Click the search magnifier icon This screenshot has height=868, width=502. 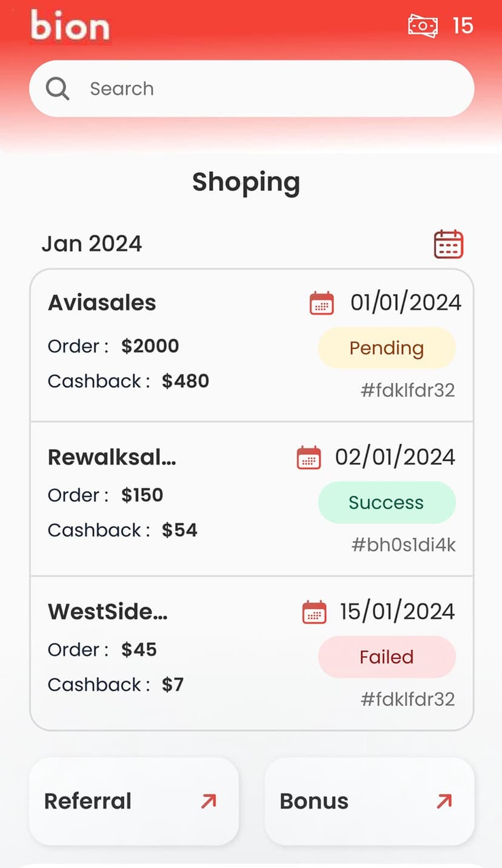(58, 88)
